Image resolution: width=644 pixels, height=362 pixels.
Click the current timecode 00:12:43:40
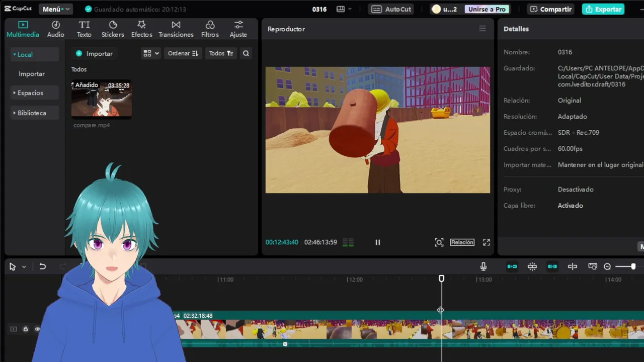282,242
